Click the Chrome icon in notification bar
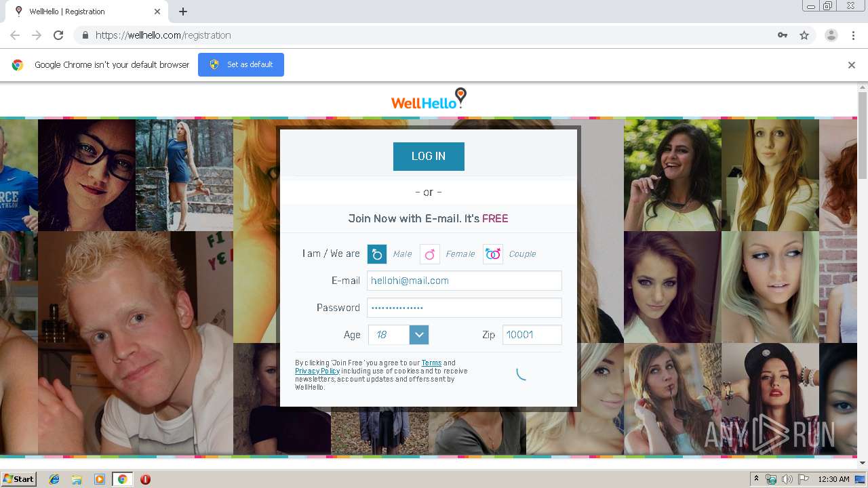The height and width of the screenshot is (488, 868). coord(18,65)
